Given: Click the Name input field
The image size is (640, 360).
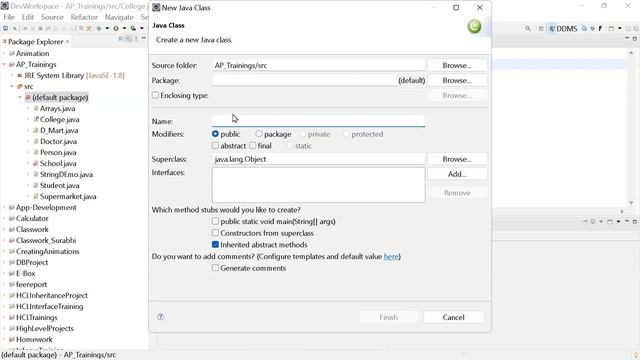Looking at the screenshot, I should click(x=318, y=121).
